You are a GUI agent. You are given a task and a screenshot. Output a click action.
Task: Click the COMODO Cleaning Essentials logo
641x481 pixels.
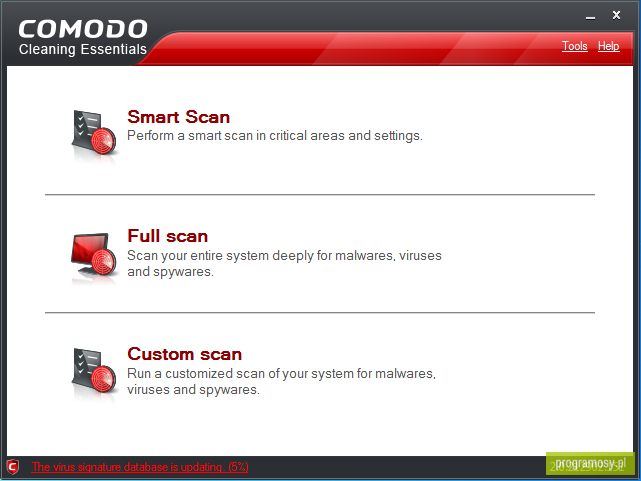tap(83, 38)
